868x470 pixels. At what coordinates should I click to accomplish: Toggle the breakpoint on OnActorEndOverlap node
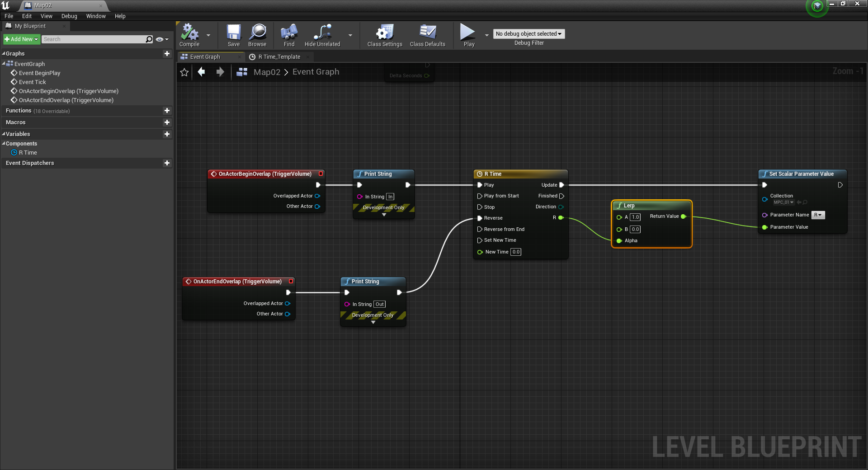(x=291, y=281)
